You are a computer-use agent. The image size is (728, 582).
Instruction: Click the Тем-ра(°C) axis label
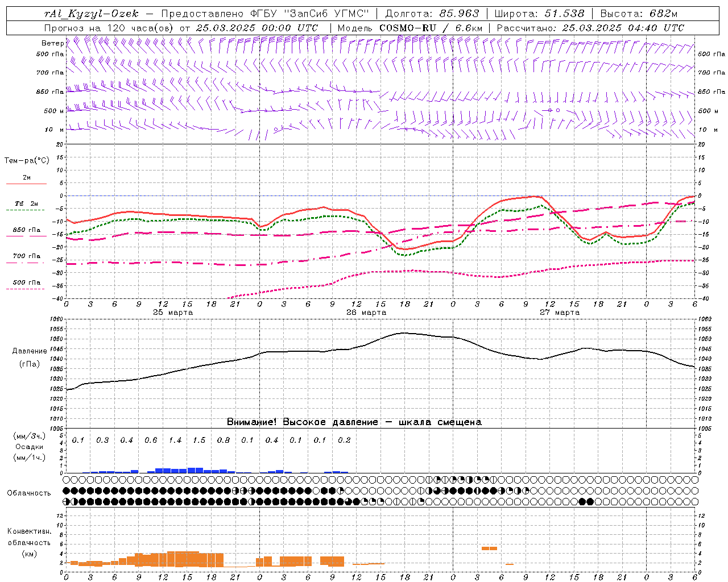pyautogui.click(x=27, y=161)
